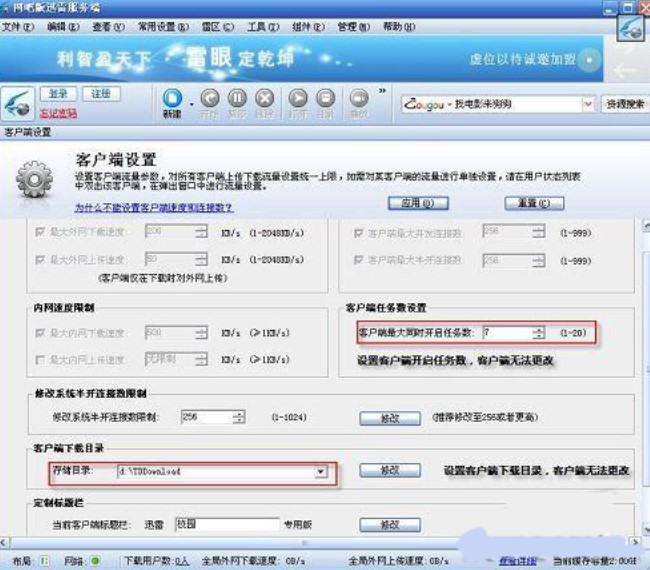
Task: Click the round icon on the banner's right end
Action: click(589, 60)
